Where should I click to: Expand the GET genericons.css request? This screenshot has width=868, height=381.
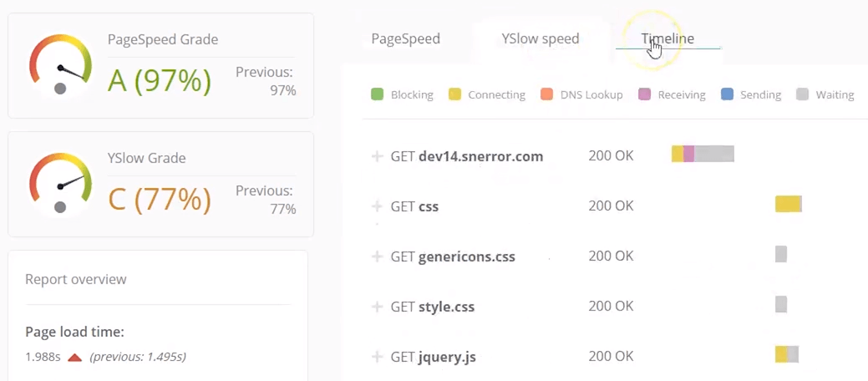(377, 257)
